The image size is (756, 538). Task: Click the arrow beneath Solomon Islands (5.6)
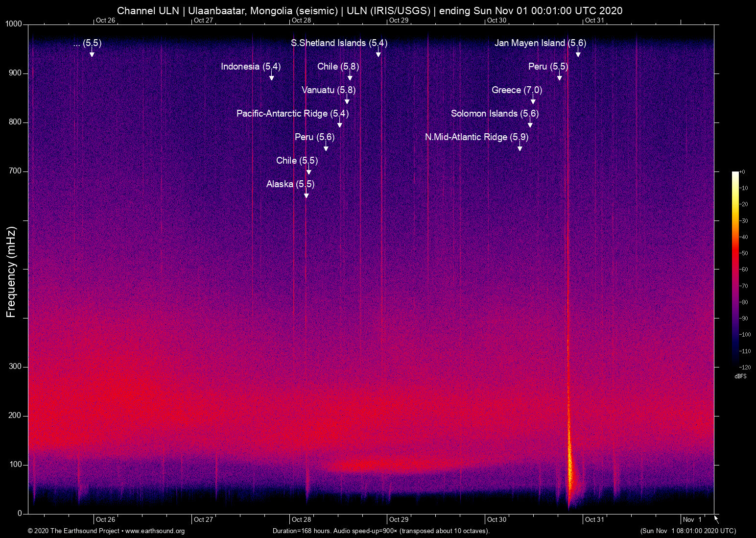pyautogui.click(x=530, y=124)
